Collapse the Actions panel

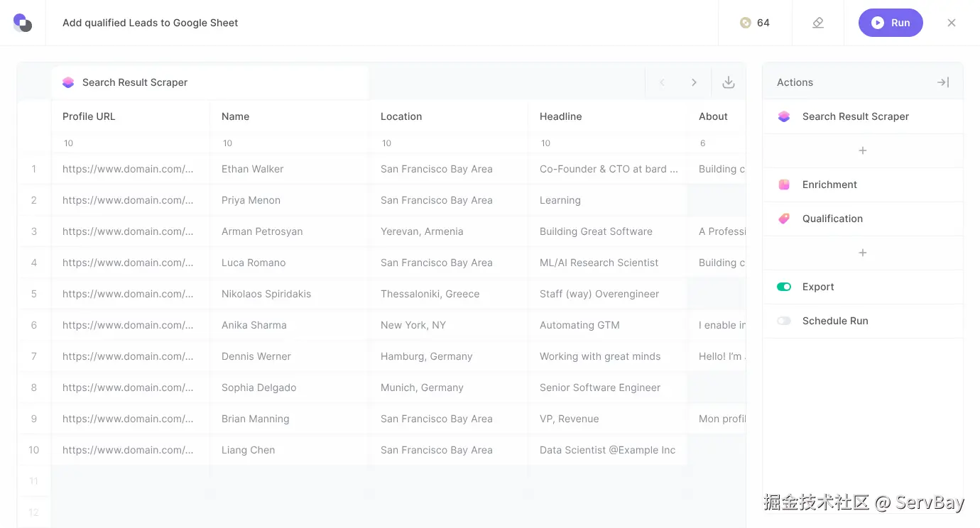coord(943,82)
